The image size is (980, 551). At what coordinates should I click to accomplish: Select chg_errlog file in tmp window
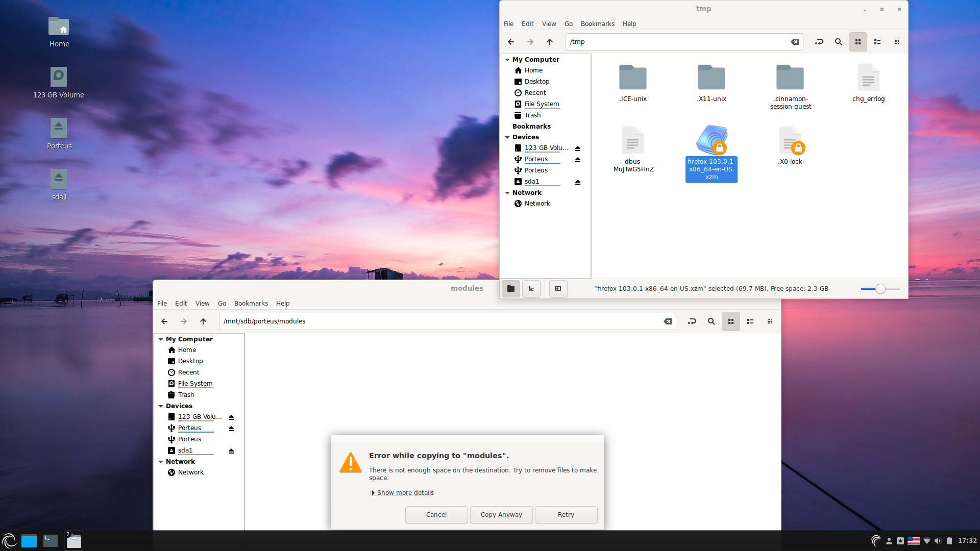(868, 83)
